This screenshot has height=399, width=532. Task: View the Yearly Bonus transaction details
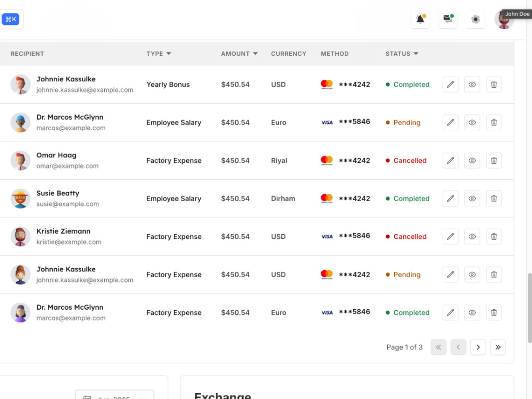[x=472, y=85]
